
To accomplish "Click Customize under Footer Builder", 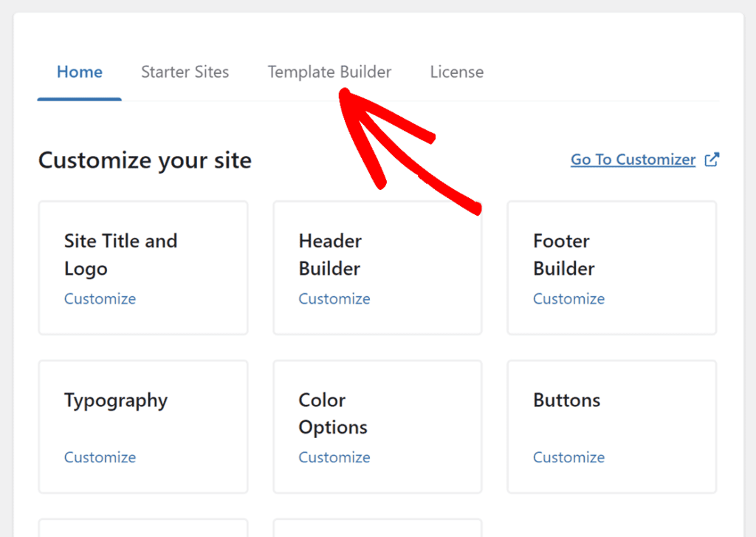I will coord(568,299).
